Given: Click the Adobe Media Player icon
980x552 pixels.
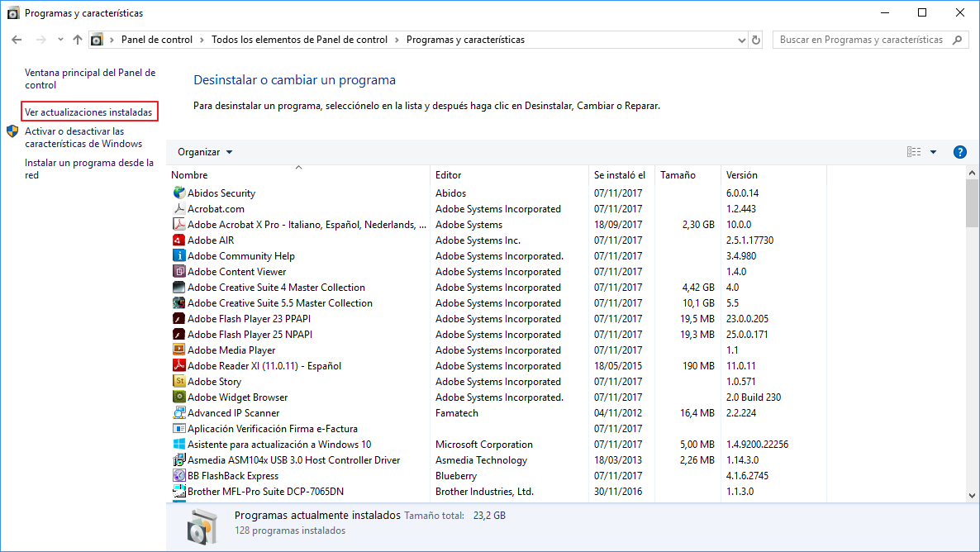Looking at the screenshot, I should click(178, 350).
